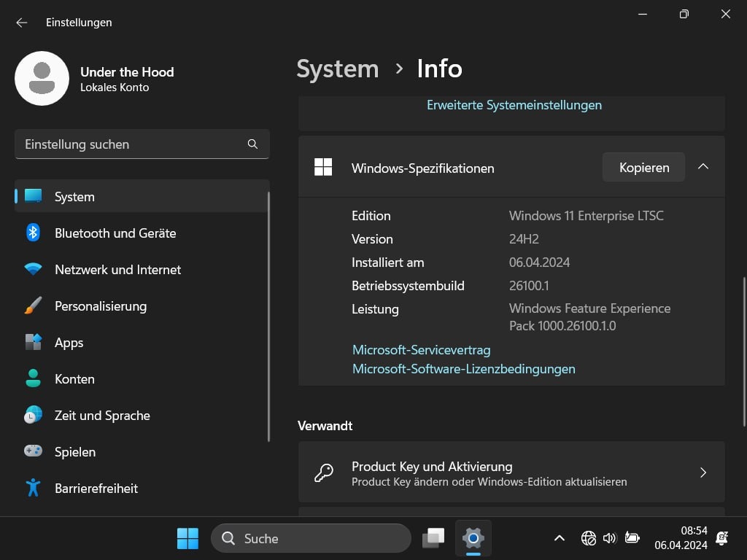The height and width of the screenshot is (560, 747).
Task: Click the Wi-Fi icon for Netzwerk und Internet
Action: (x=33, y=269)
